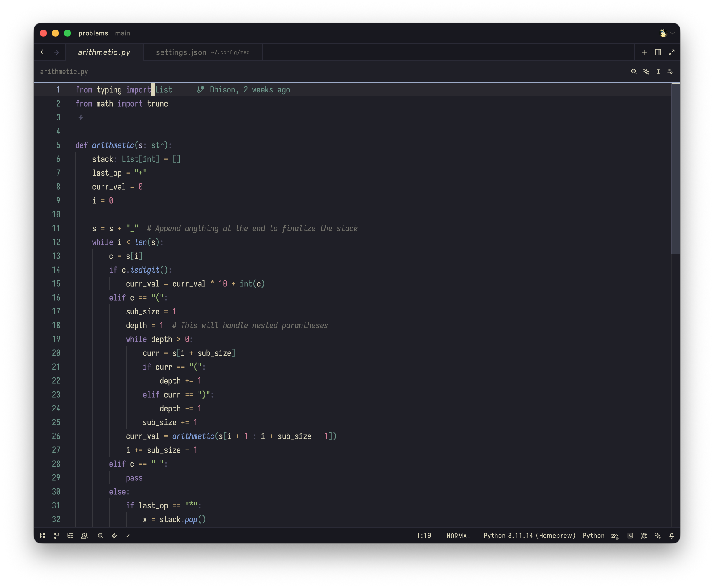This screenshot has width=714, height=588.
Task: Click the buffer search magnifier in editor toolbar
Action: (633, 71)
